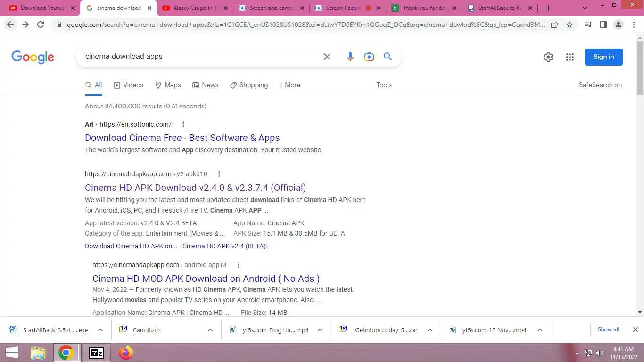Select the Videos results filter
This screenshot has width=644, height=362.
(x=128, y=85)
